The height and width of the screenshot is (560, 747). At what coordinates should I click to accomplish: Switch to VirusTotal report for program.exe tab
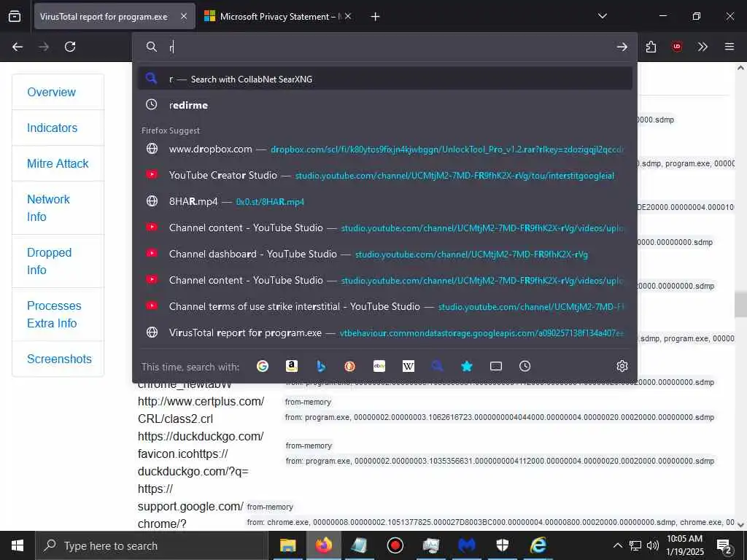tap(104, 16)
